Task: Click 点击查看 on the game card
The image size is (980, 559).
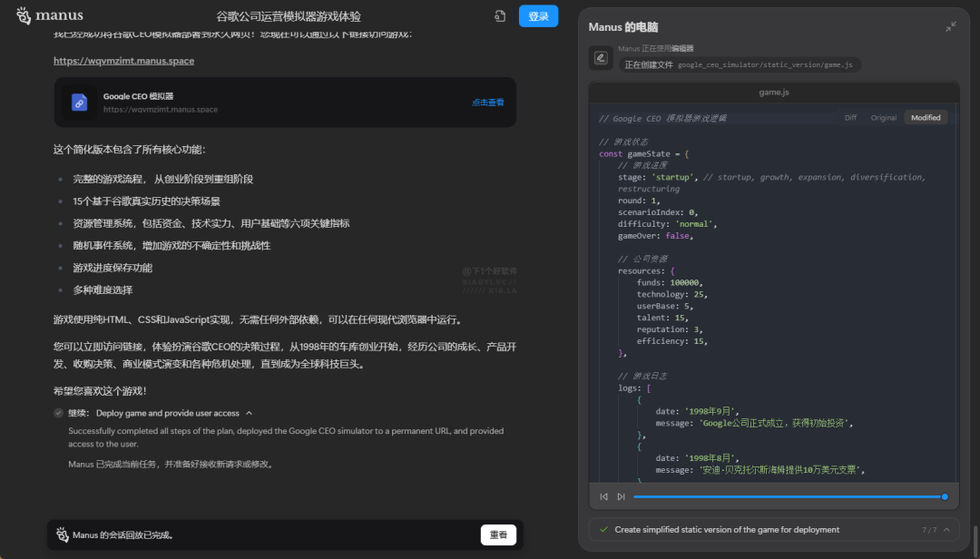Action: [x=487, y=103]
